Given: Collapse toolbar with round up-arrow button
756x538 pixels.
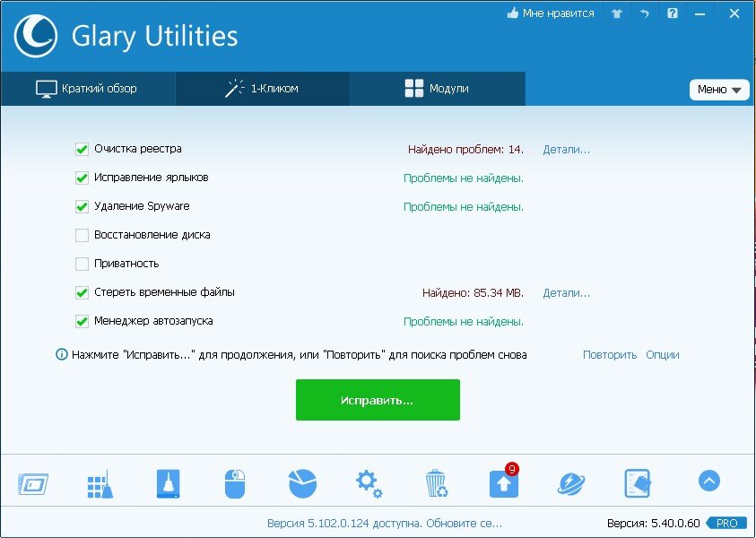Looking at the screenshot, I should click(x=709, y=481).
